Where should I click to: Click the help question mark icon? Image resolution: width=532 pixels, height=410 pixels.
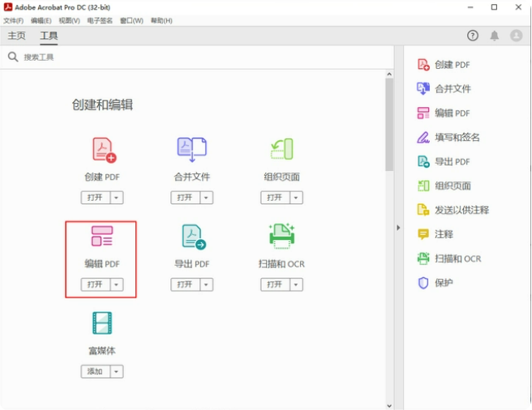473,36
